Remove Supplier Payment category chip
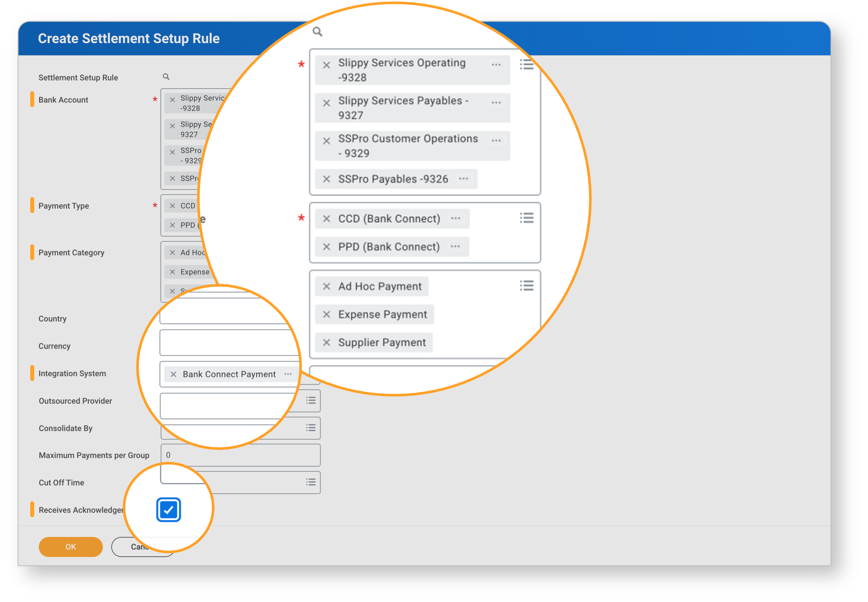This screenshot has width=868, height=602. [x=327, y=342]
